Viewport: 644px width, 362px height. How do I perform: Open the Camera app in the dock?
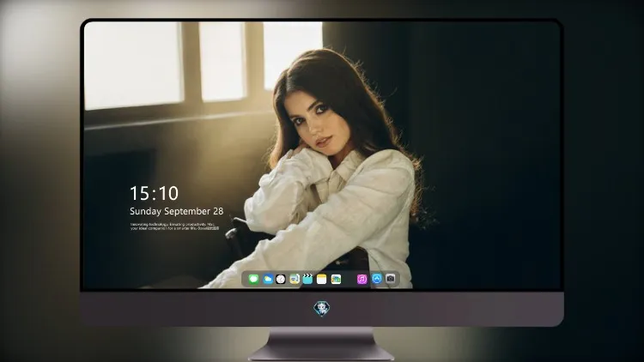pos(391,279)
